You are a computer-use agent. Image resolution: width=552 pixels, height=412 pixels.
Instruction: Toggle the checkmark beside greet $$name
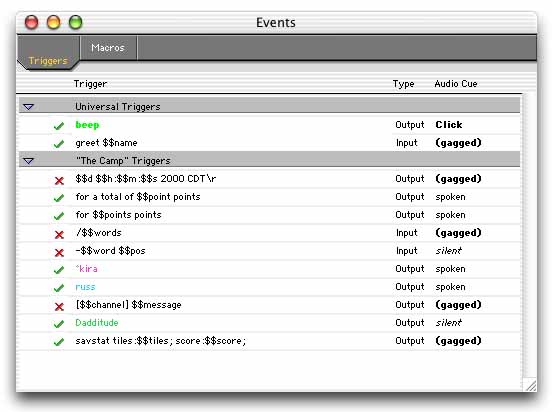[x=59, y=144]
